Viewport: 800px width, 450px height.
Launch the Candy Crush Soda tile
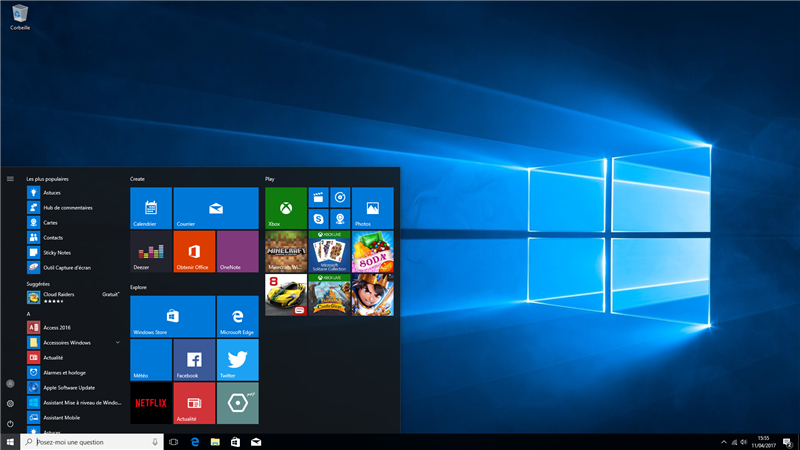[x=372, y=252]
